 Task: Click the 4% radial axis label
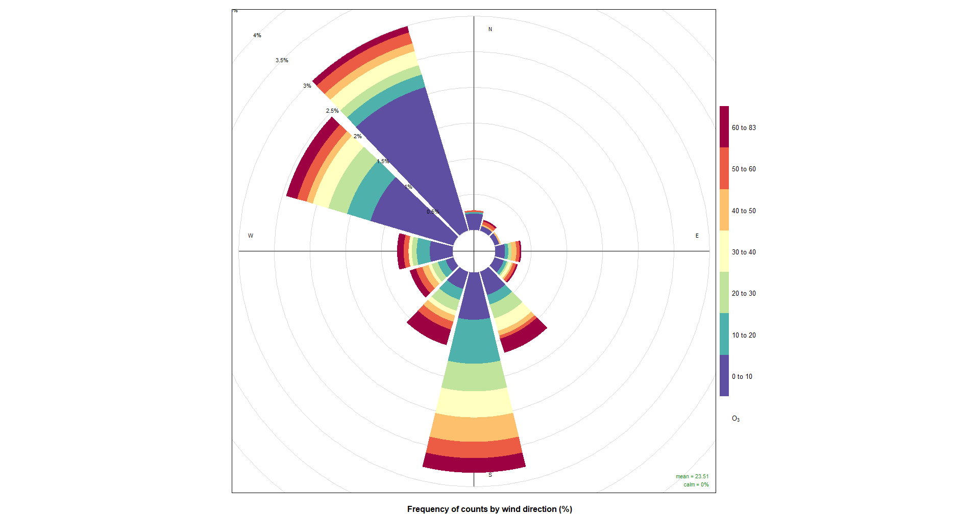(257, 35)
